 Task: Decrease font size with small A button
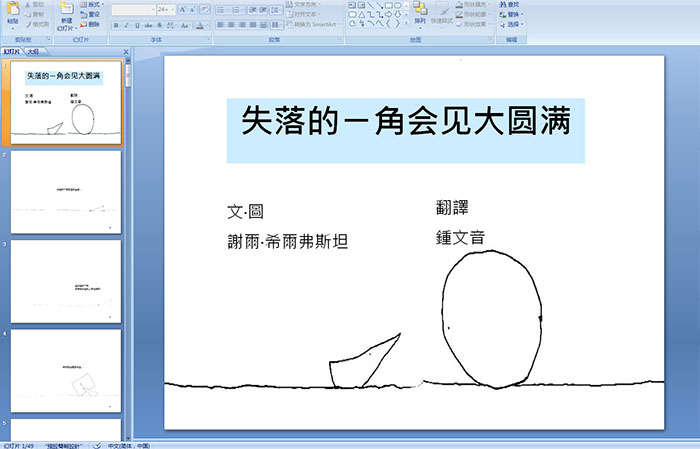click(x=192, y=9)
